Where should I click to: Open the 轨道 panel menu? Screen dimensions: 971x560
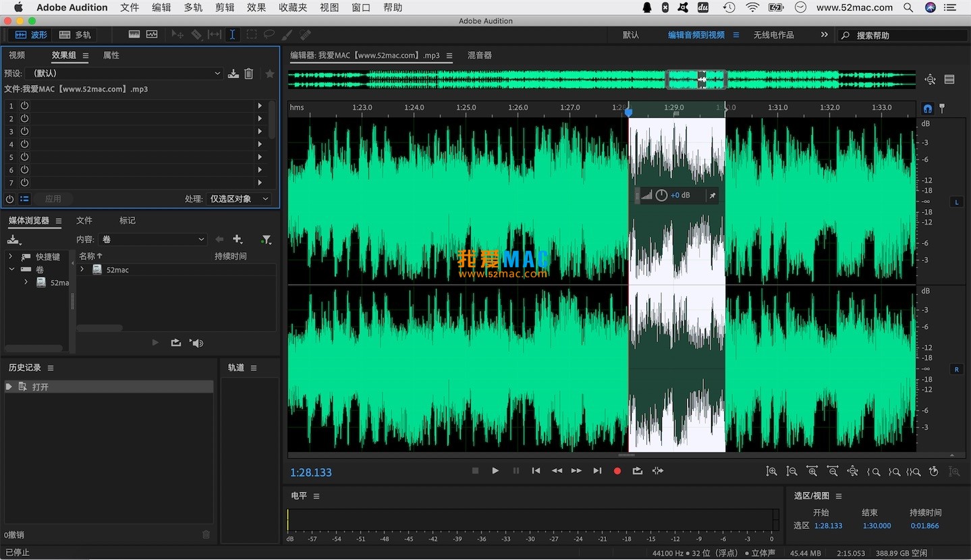254,368
